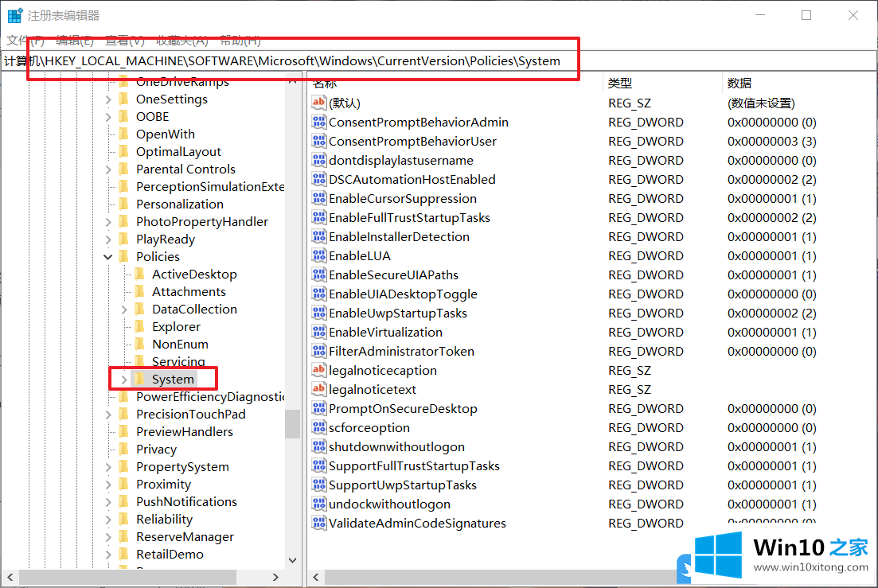Image resolution: width=878 pixels, height=588 pixels.
Task: Click the EnableVirtualization DWORD icon
Action: pyautogui.click(x=319, y=332)
